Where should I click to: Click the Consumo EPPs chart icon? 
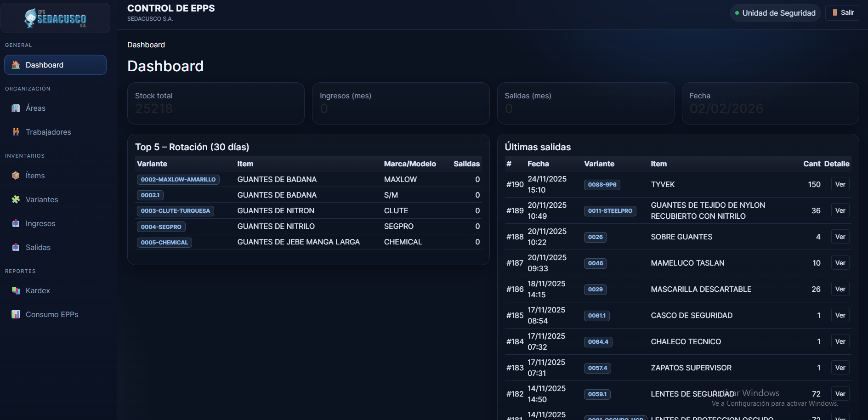click(16, 314)
